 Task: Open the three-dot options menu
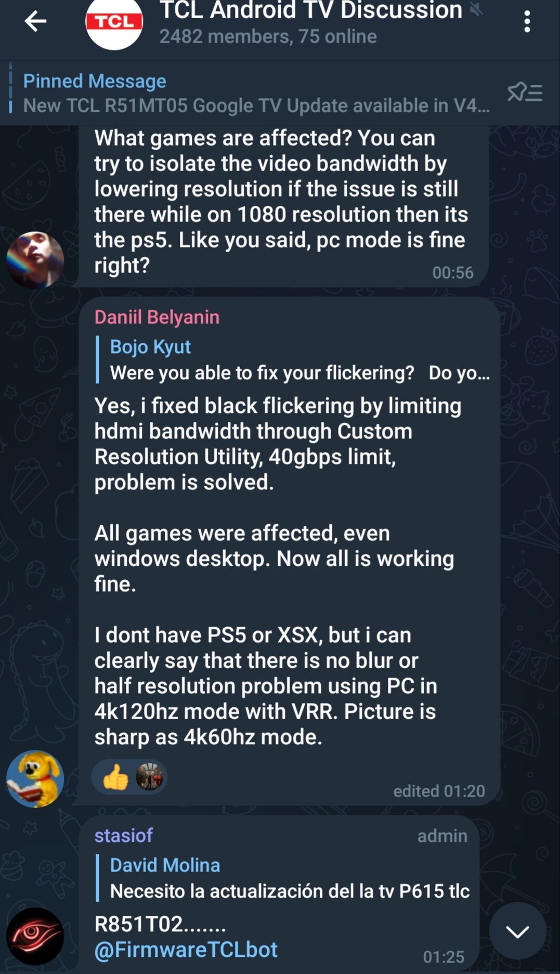(x=527, y=22)
